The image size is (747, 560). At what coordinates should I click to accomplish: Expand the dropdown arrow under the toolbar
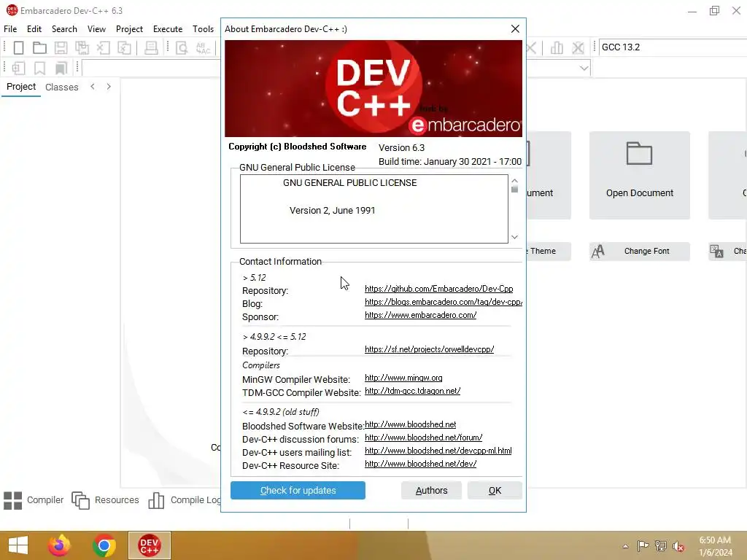click(584, 68)
